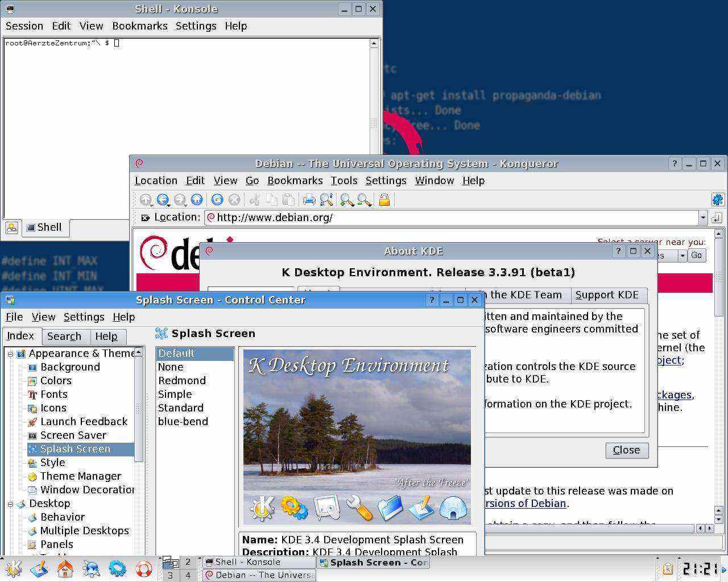
Task: Select the blue-bend splash screen theme
Action: click(183, 422)
